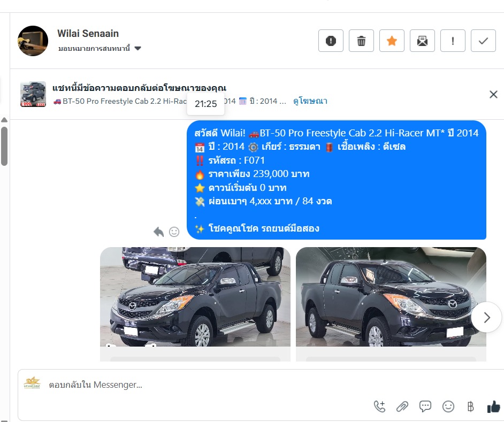Mark conversation as unread via envelope icon
This screenshot has width=504, height=422.
pos(422,41)
